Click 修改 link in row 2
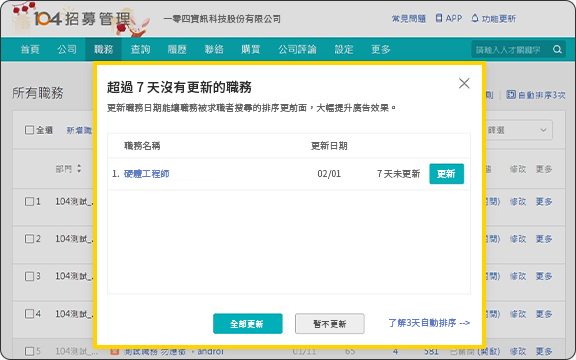 point(518,239)
